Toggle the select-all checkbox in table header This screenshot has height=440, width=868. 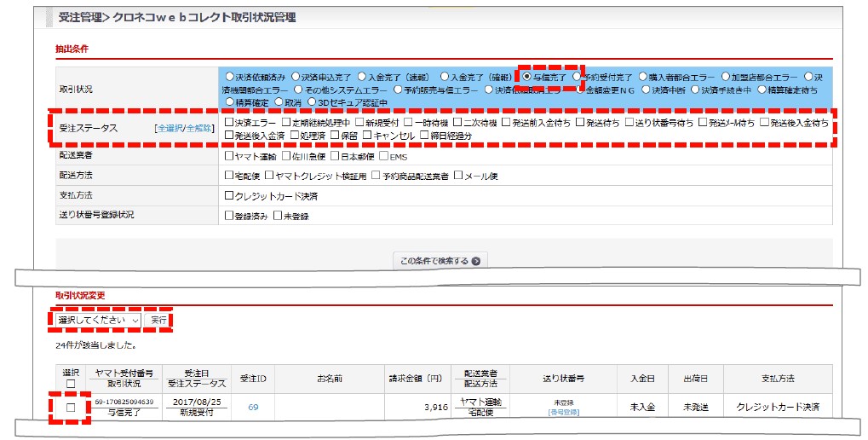pos(71,384)
